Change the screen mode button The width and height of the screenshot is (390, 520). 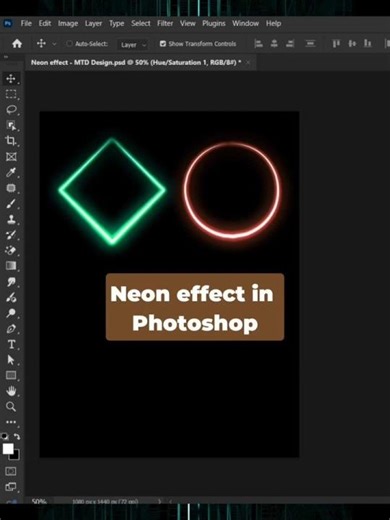point(11,487)
